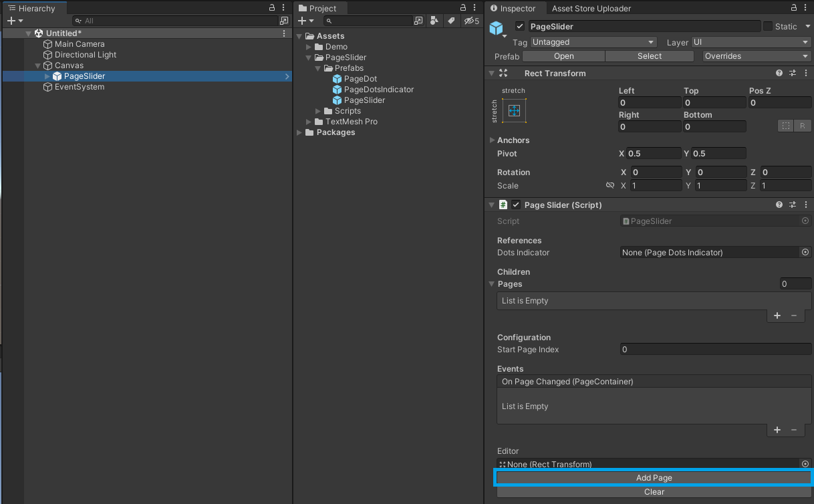Click the Project search by type icon

(x=434, y=21)
